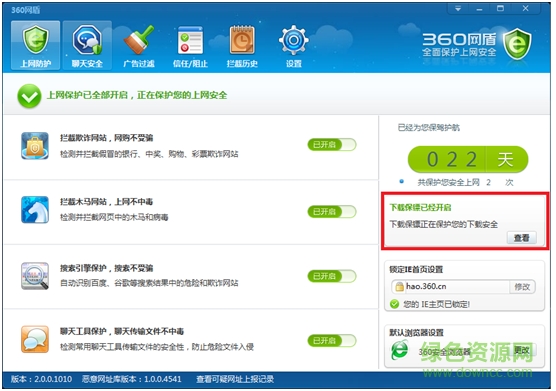The height and width of the screenshot is (391, 556).
Task: Click 共保护您安全上网 count text
Action: point(465,183)
